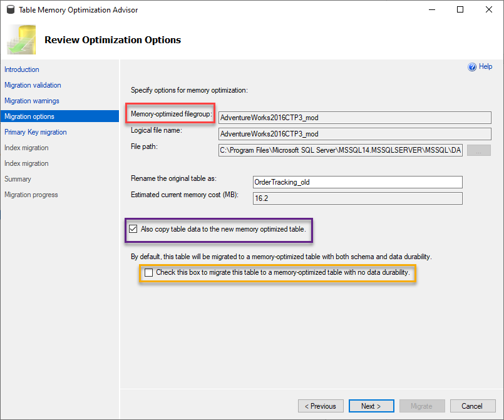Click the blue Help question mark icon
504x420 pixels.
coord(472,67)
